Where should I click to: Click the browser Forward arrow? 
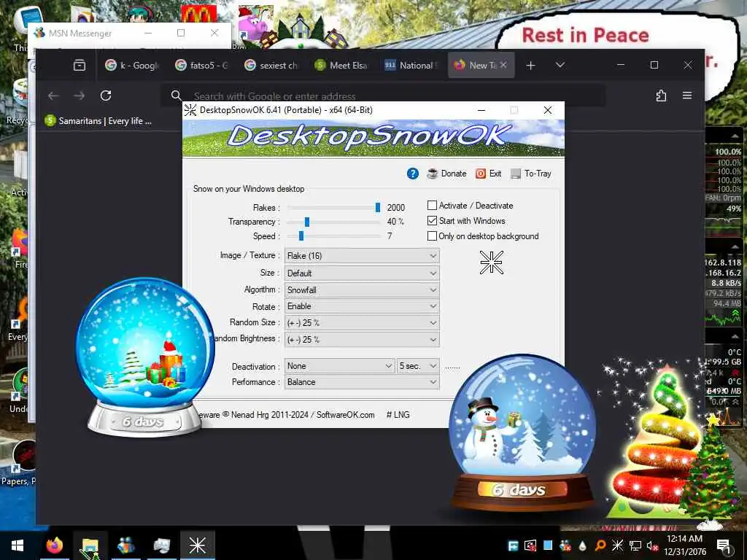79,96
